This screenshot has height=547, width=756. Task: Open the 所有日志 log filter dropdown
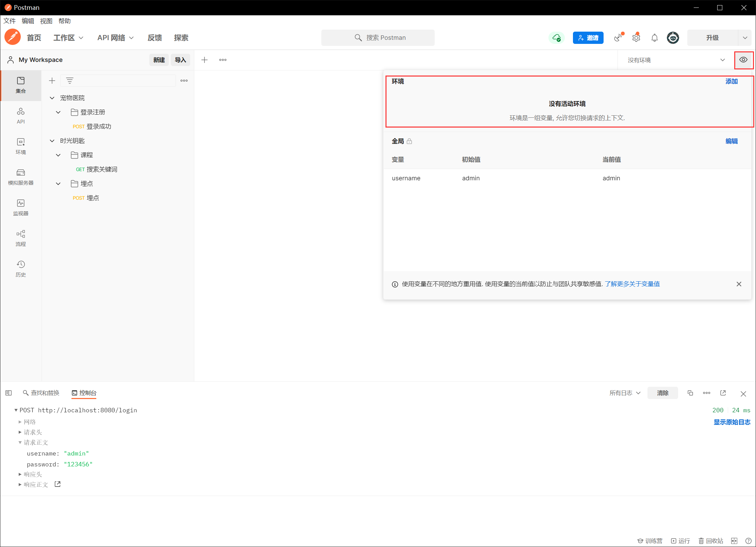coord(625,393)
